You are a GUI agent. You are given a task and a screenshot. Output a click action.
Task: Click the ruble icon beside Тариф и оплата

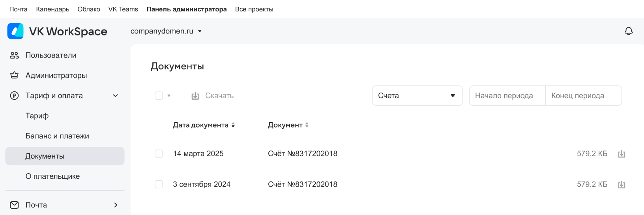pos(14,96)
